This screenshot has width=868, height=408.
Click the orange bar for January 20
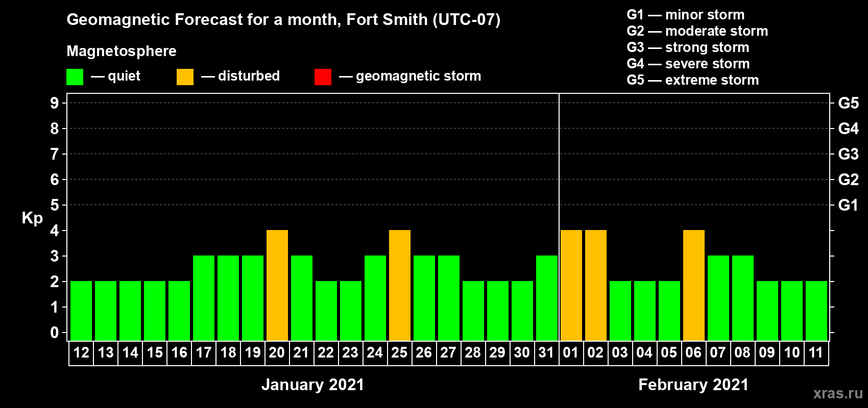(277, 285)
